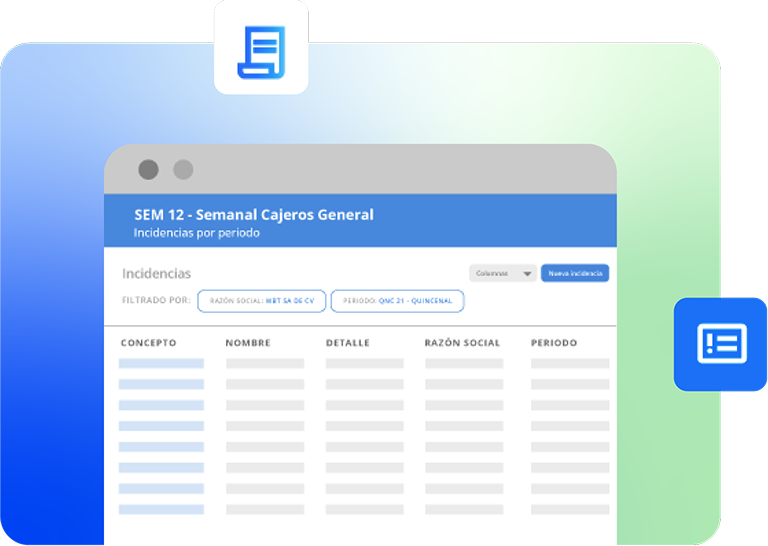Open the last blue concepto row link

point(161,510)
